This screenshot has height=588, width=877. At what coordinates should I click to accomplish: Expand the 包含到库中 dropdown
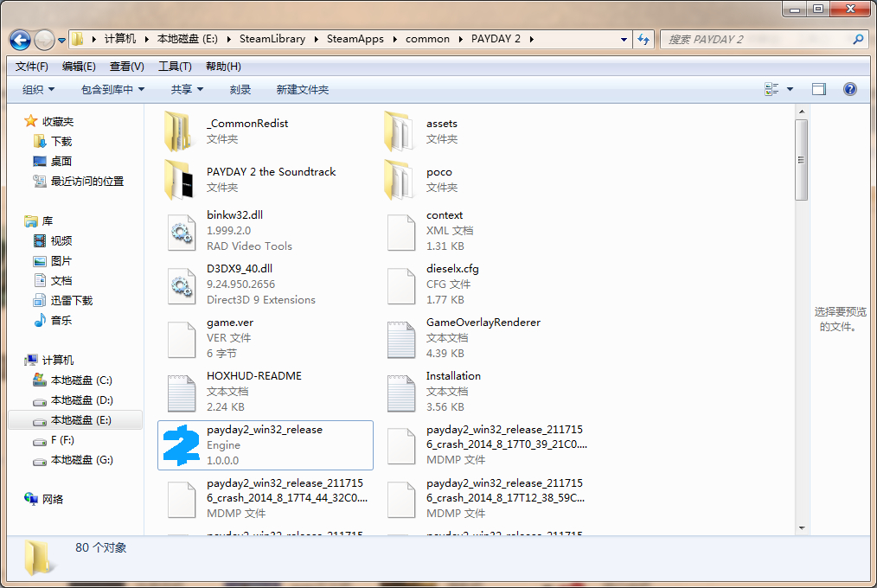click(x=112, y=89)
